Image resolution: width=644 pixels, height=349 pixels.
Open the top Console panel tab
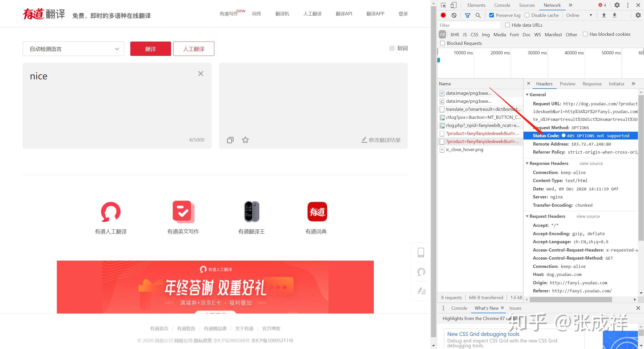coord(502,5)
